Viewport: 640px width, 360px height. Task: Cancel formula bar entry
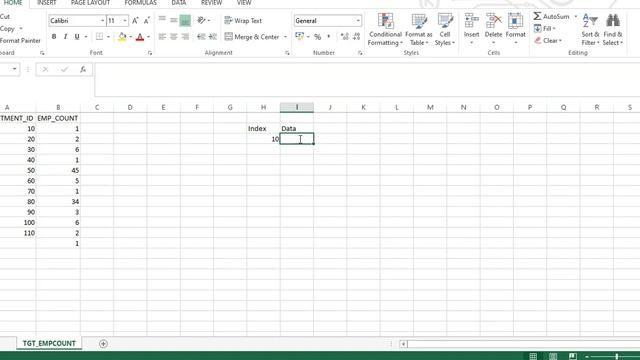coord(45,69)
